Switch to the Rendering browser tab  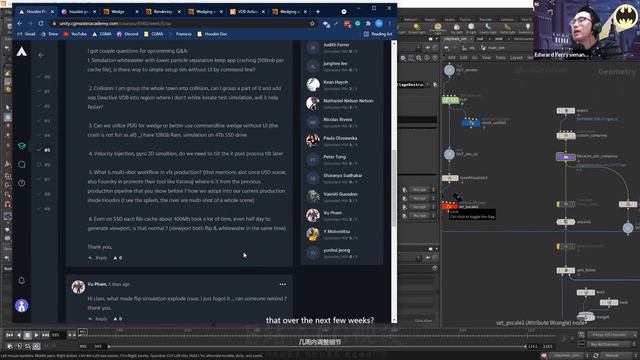click(x=162, y=12)
